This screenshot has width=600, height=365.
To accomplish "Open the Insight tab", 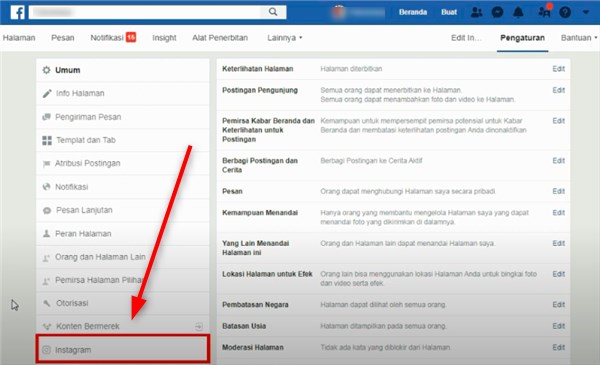I will (164, 37).
